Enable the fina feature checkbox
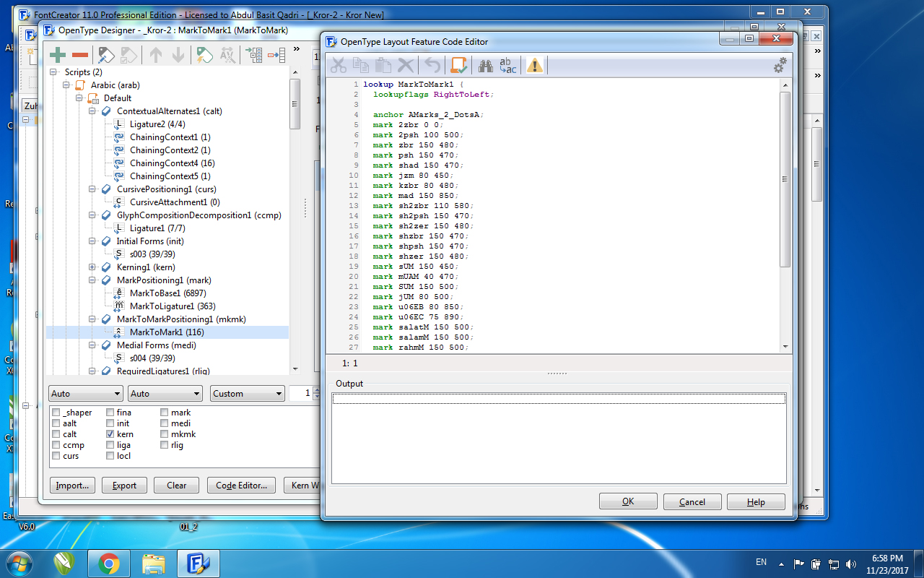Image resolution: width=924 pixels, height=578 pixels. click(x=110, y=413)
